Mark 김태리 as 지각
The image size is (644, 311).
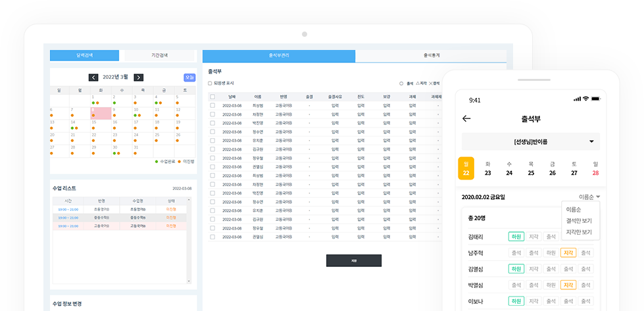[x=533, y=236]
